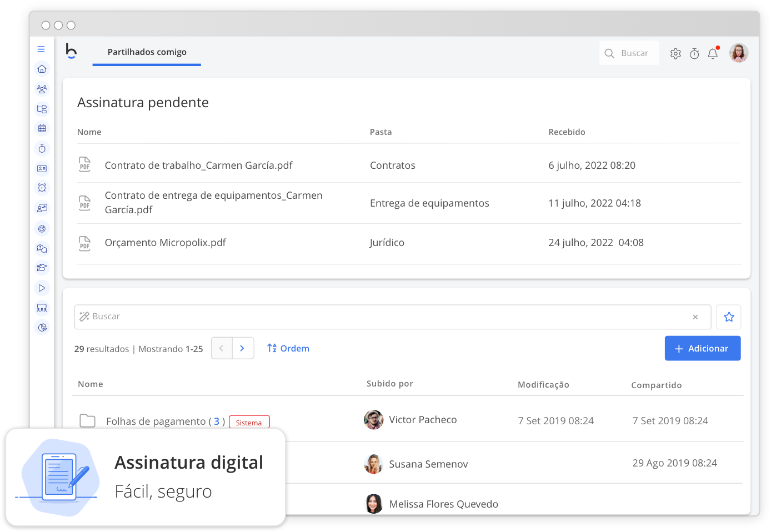Open the pie chart reports icon
Viewport: 771px width, 532px height.
(x=42, y=327)
